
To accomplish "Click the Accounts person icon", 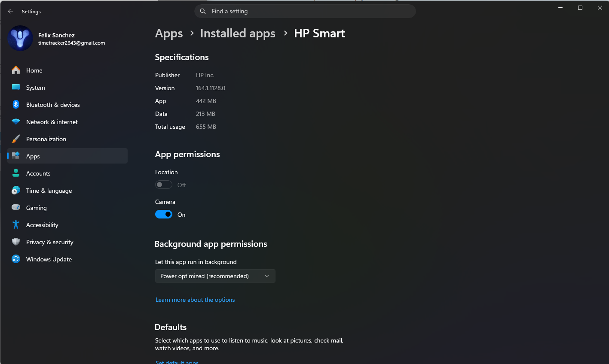I will pyautogui.click(x=16, y=173).
